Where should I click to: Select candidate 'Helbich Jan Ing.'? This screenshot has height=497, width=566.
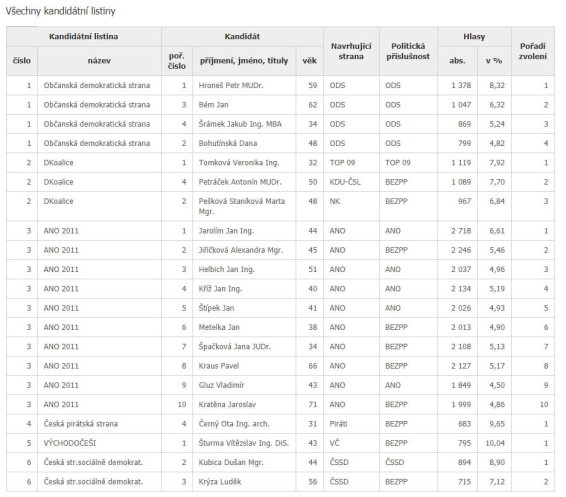(226, 270)
